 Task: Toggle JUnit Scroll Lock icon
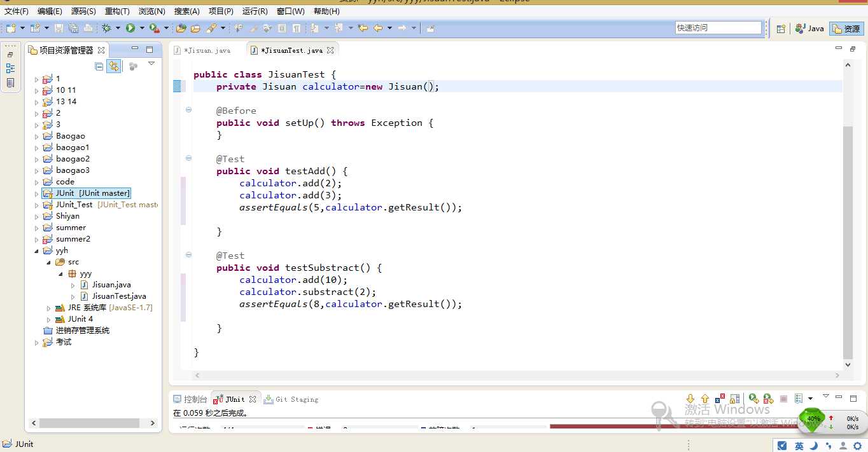tap(735, 399)
